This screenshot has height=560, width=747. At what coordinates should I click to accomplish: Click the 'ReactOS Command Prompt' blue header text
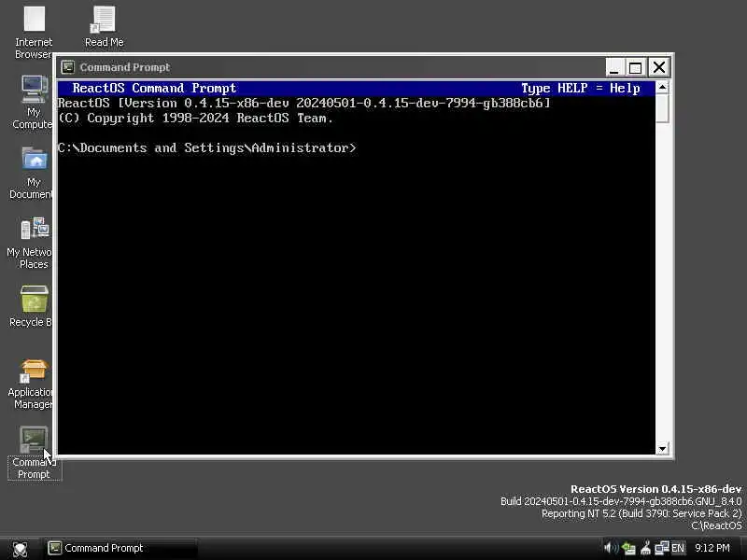pos(154,89)
